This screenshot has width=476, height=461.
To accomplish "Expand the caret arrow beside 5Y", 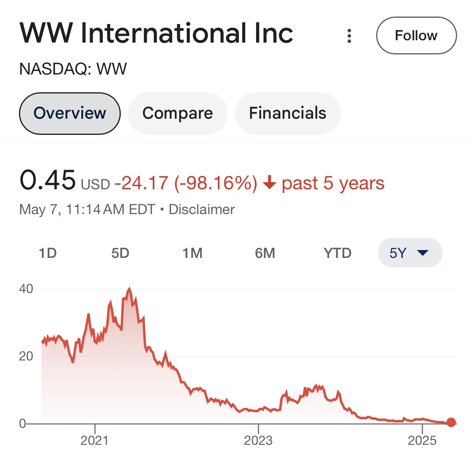I will (x=423, y=253).
